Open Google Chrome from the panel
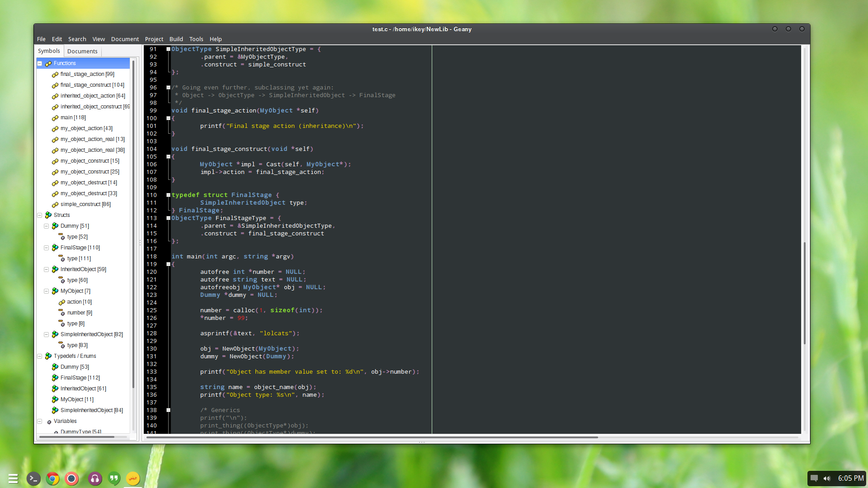Viewport: 868px width, 488px height. click(52, 479)
